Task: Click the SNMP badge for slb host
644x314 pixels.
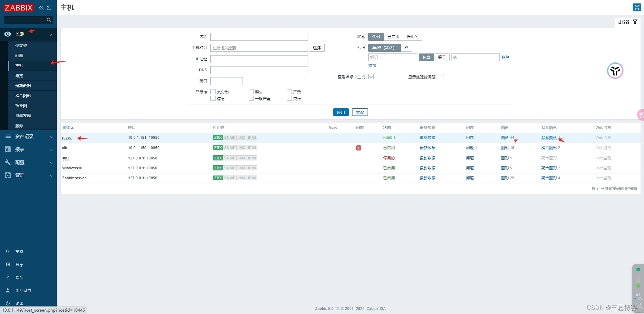Action: point(230,148)
